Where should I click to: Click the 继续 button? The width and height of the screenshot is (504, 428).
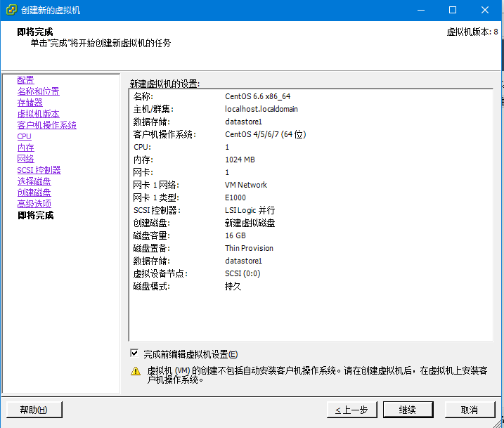point(408,410)
